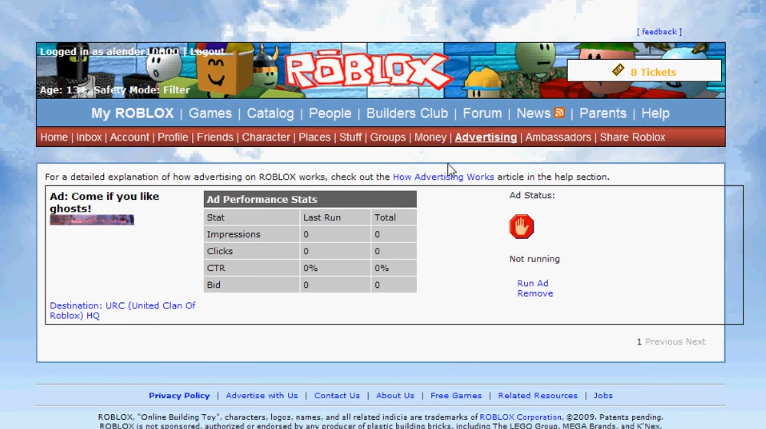Click Run Ad to start the advertisement
Image resolution: width=766 pixels, height=429 pixels.
click(x=533, y=283)
